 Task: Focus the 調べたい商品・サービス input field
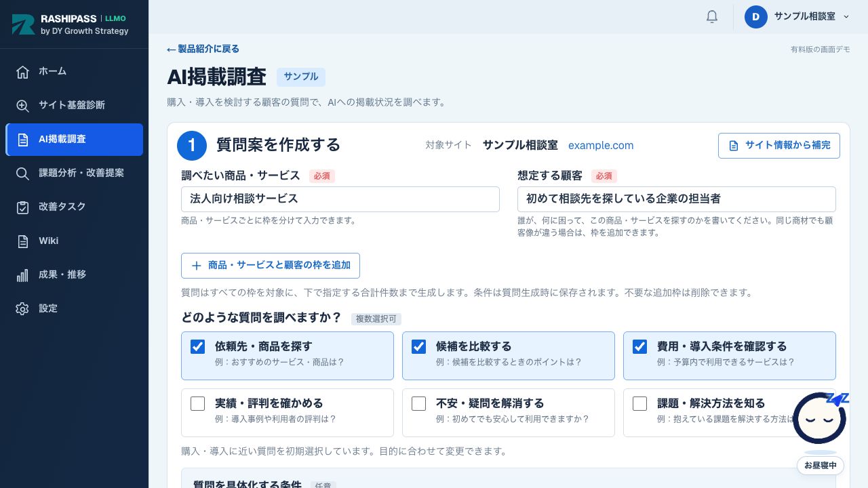(x=340, y=199)
